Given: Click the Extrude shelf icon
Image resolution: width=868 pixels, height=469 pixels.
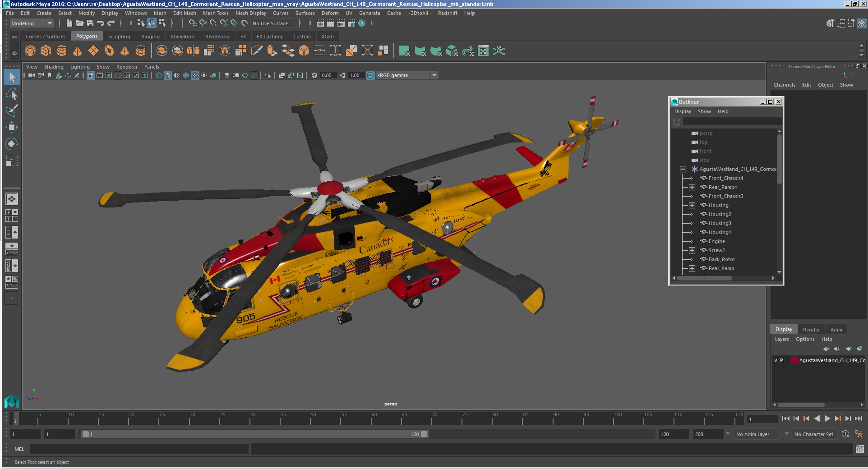Looking at the screenshot, I should pos(272,51).
